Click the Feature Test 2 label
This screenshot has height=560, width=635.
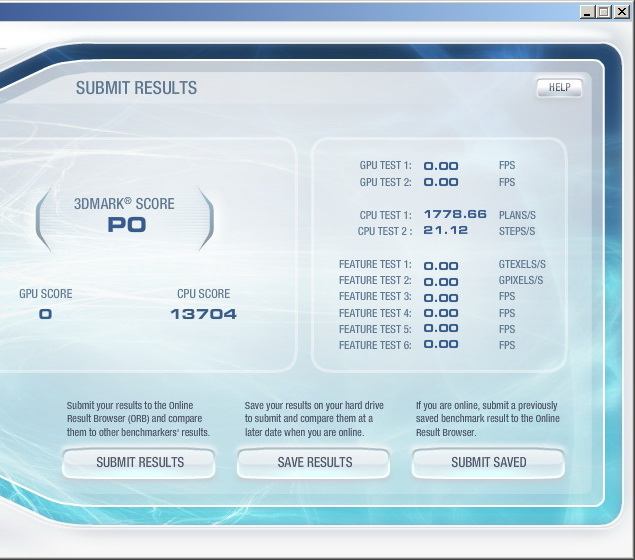[375, 281]
